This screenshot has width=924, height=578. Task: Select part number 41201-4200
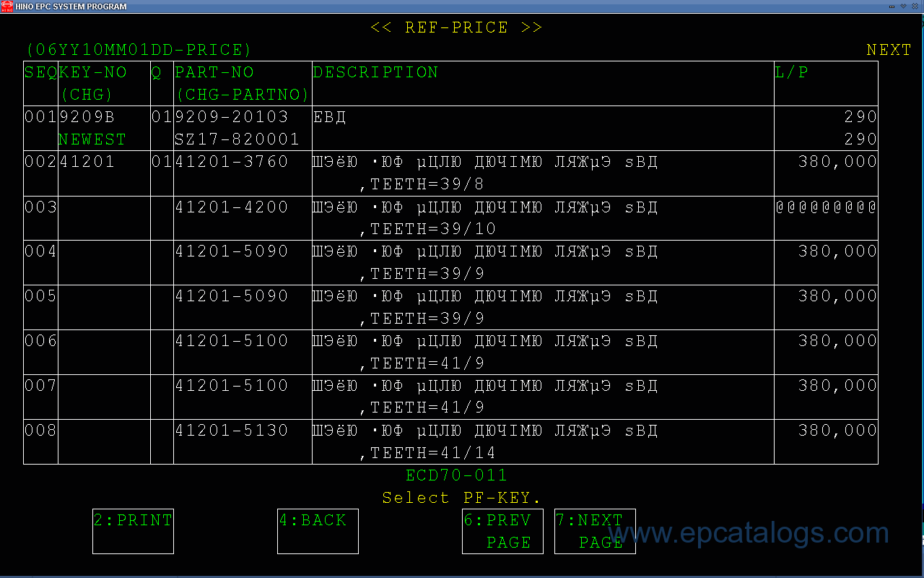232,207
